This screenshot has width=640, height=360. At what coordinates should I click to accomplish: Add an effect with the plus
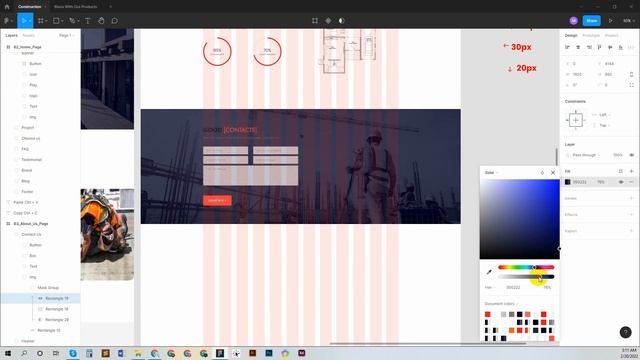pyautogui.click(x=631, y=215)
